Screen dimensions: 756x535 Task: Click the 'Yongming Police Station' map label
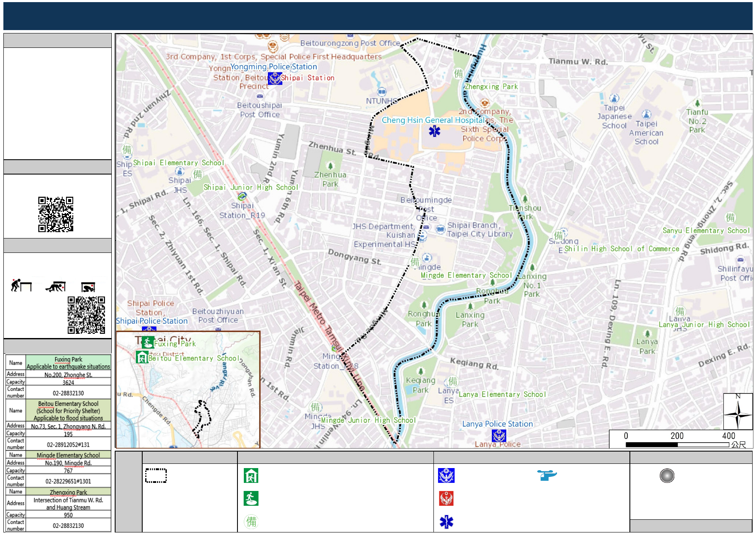point(273,67)
